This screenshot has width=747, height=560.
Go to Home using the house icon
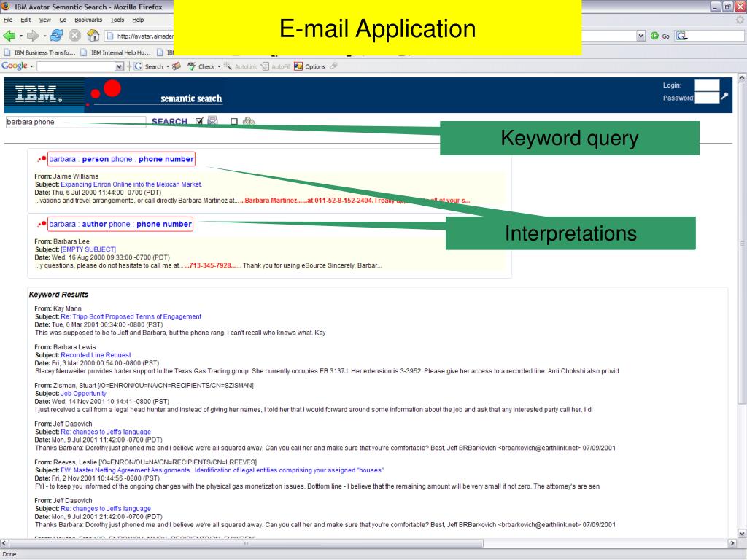pos(93,36)
